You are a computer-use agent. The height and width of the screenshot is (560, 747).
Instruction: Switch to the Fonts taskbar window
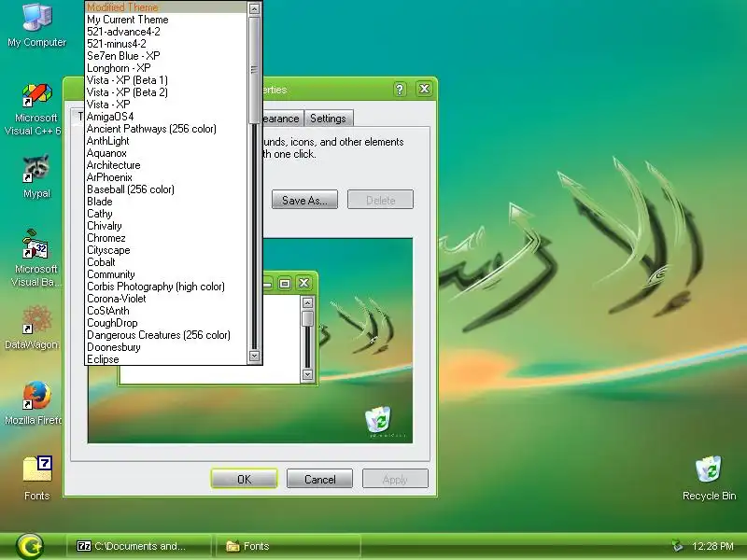(x=288, y=546)
